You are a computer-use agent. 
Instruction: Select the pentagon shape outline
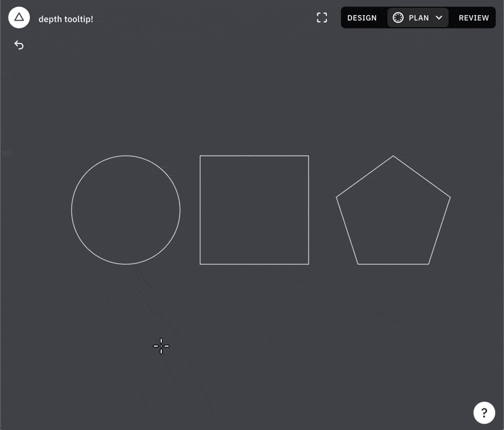393,210
